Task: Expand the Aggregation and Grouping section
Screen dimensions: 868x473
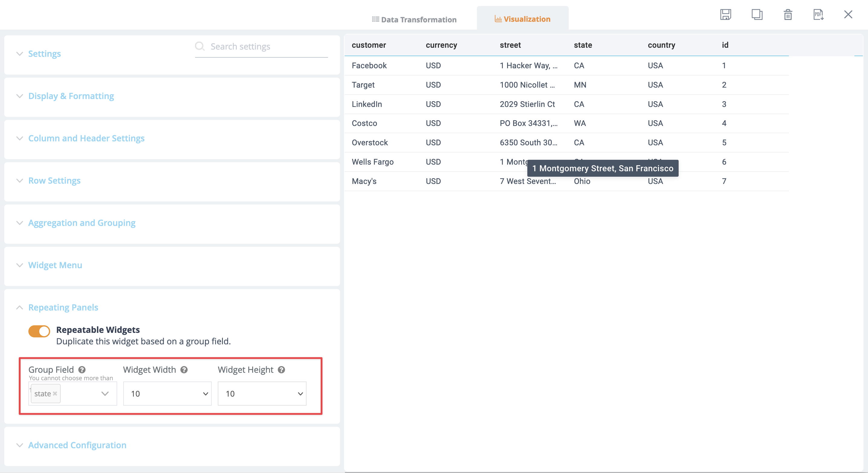Action: [82, 223]
